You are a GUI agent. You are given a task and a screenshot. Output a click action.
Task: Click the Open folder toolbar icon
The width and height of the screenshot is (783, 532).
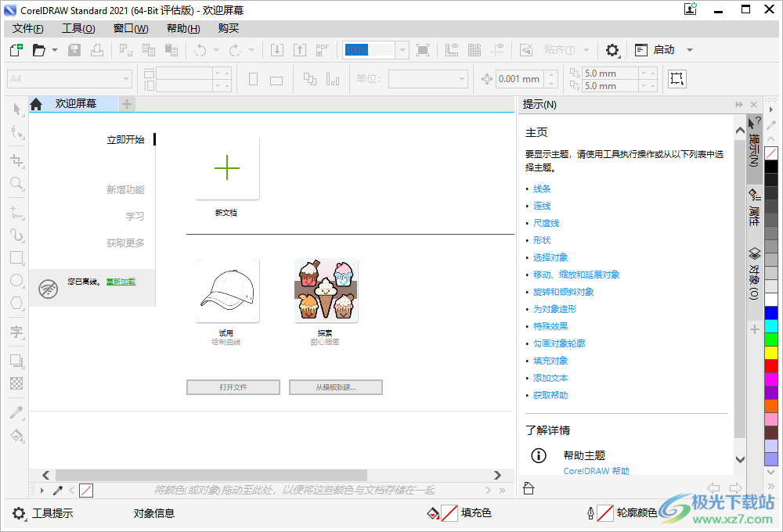click(39, 50)
